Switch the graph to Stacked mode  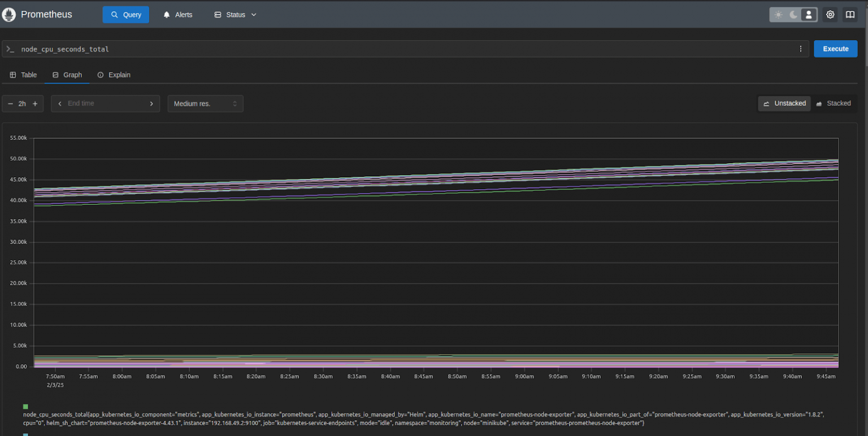(x=835, y=103)
